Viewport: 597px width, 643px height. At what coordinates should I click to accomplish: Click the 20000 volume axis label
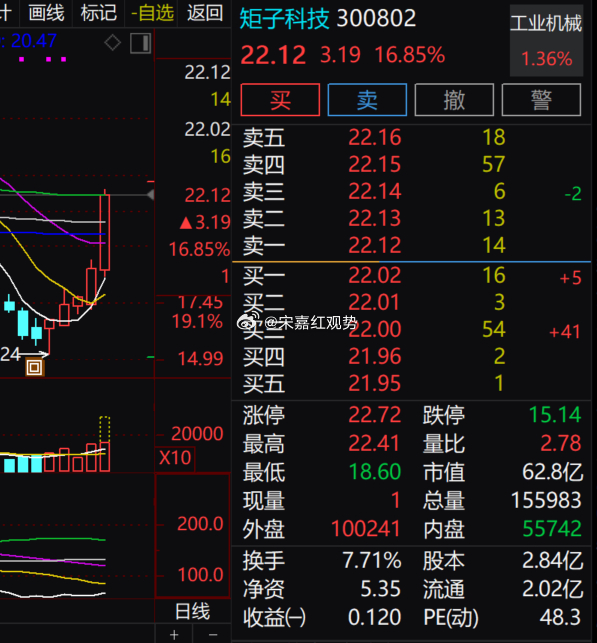pyautogui.click(x=197, y=434)
